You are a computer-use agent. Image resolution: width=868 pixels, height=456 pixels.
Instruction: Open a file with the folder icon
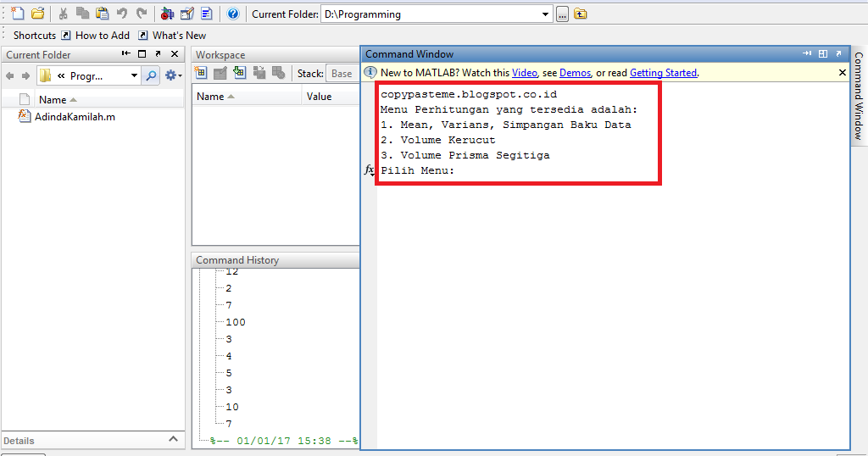point(37,14)
